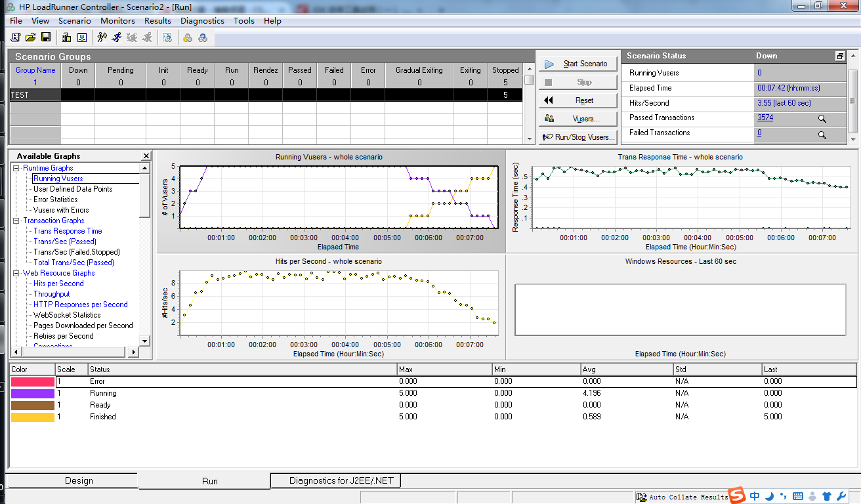Click magnifier next to Passed Transactions
The image size is (861, 504).
point(822,119)
